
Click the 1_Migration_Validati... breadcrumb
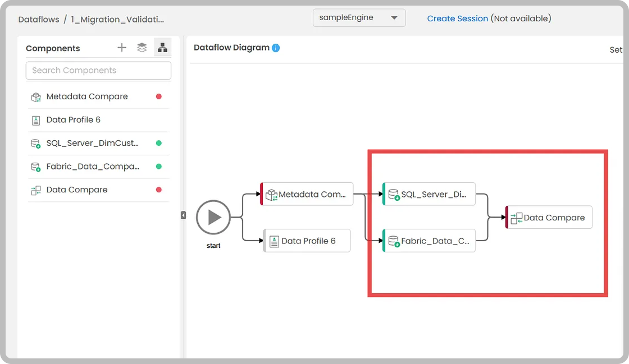click(117, 19)
